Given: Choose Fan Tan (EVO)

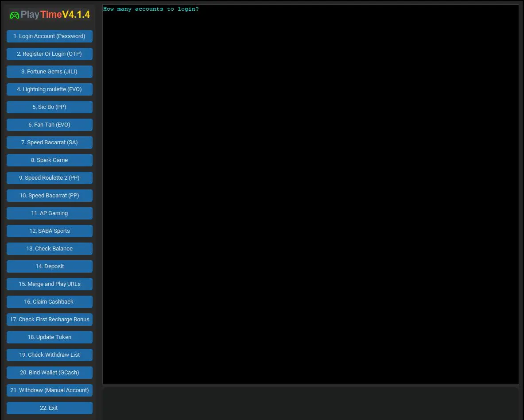Looking at the screenshot, I should [x=50, y=125].
